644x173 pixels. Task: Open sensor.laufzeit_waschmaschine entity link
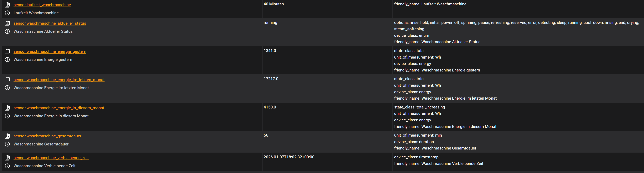pyautogui.click(x=42, y=5)
